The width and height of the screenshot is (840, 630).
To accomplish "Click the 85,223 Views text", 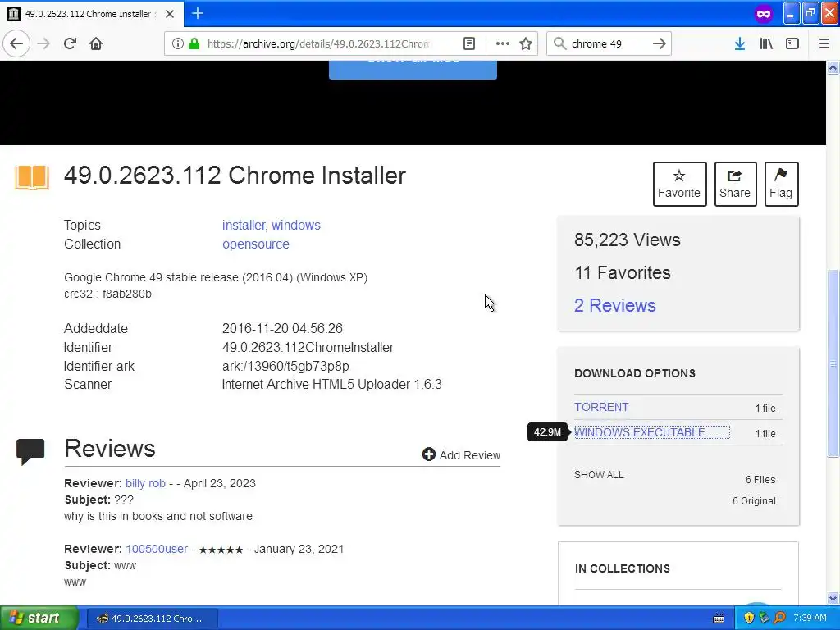I will tap(628, 240).
